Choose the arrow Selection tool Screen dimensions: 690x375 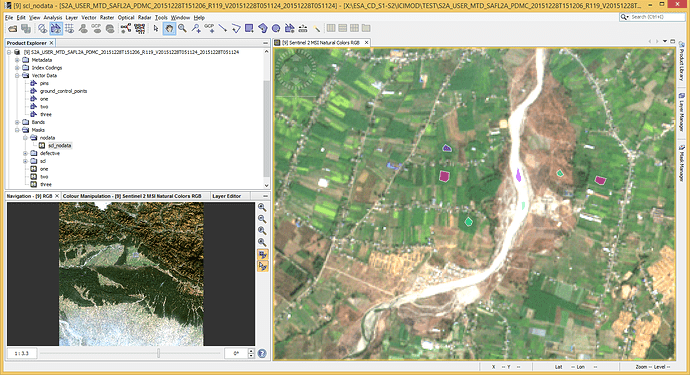click(x=156, y=29)
